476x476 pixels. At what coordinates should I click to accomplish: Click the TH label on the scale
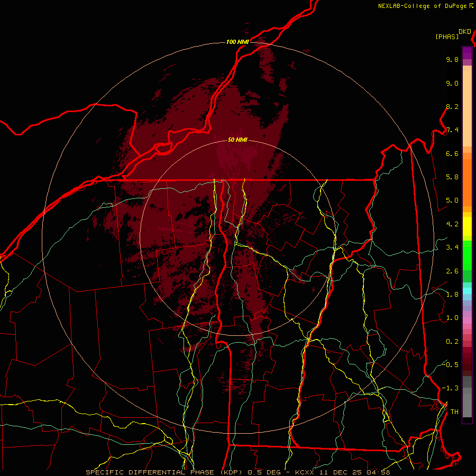pos(454,412)
